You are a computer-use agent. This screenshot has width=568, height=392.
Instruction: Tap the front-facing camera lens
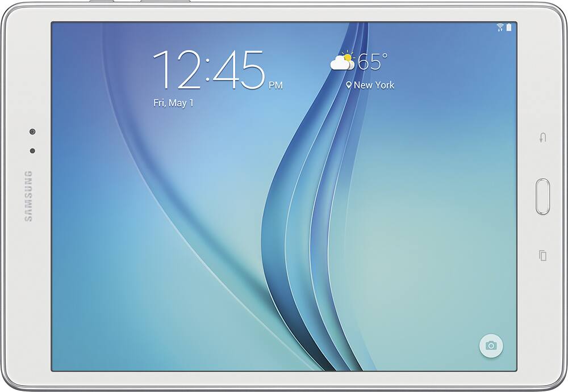[32, 132]
